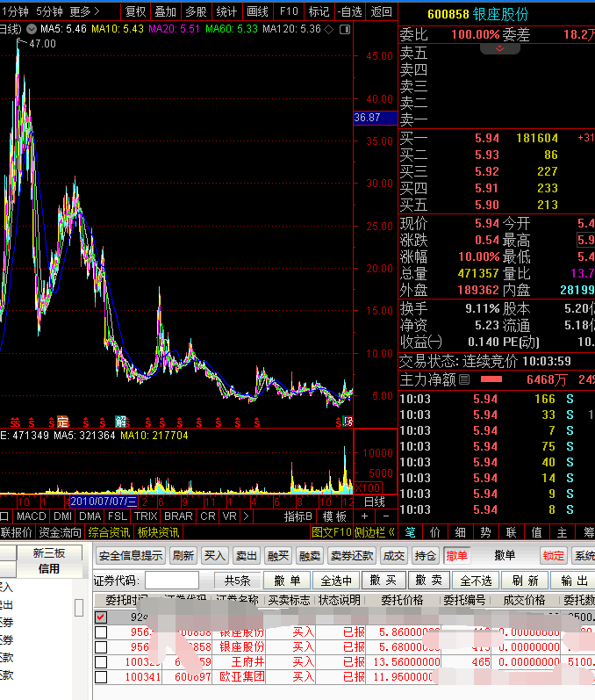This screenshot has height=700, width=595.
Task: Select the FSL indicator
Action: click(118, 516)
